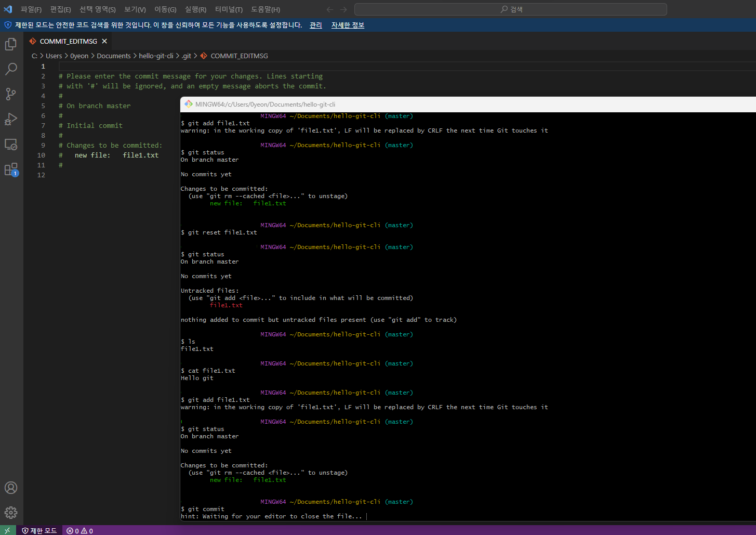Select Documents breadcrumb segment

(x=114, y=56)
